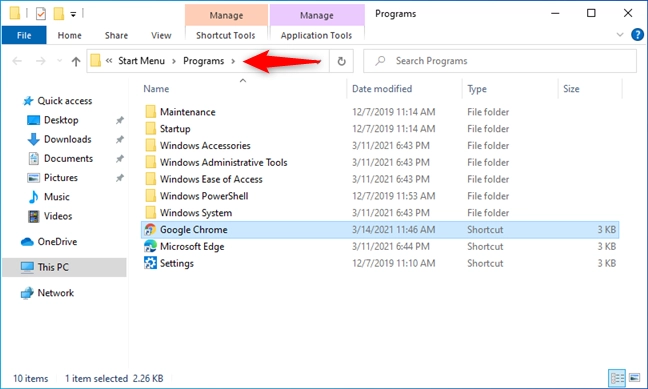The image size is (648, 389).
Task: Click the 3 KB size for Settings
Action: click(x=606, y=263)
